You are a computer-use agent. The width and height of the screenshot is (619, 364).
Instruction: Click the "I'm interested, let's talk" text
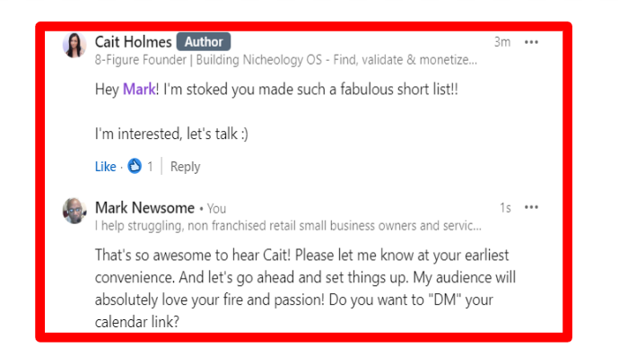click(x=171, y=134)
